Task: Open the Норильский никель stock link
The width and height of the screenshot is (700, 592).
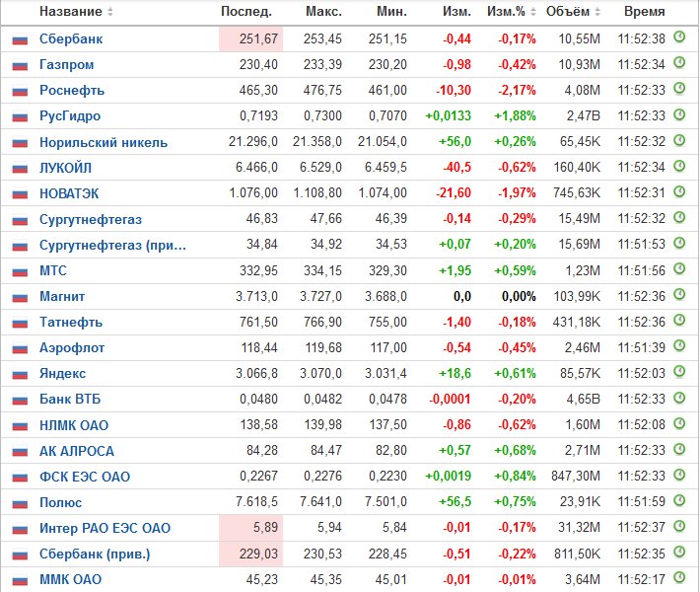Action: click(x=104, y=142)
